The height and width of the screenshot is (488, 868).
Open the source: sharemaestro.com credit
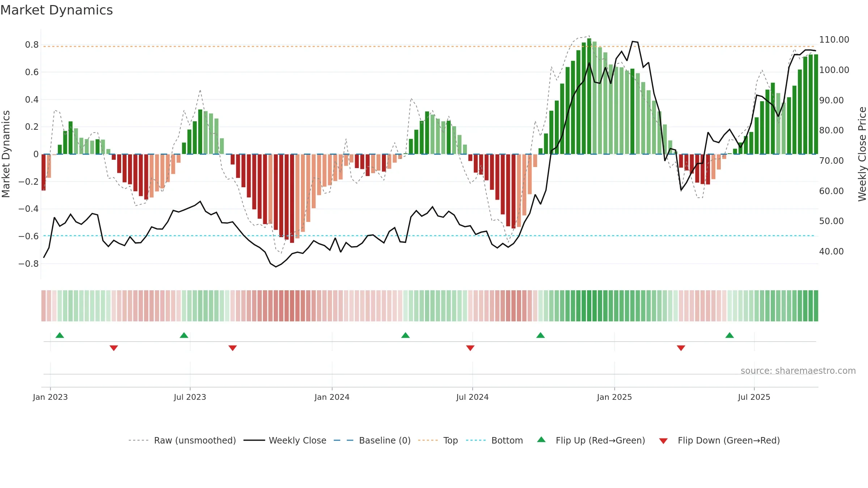798,371
